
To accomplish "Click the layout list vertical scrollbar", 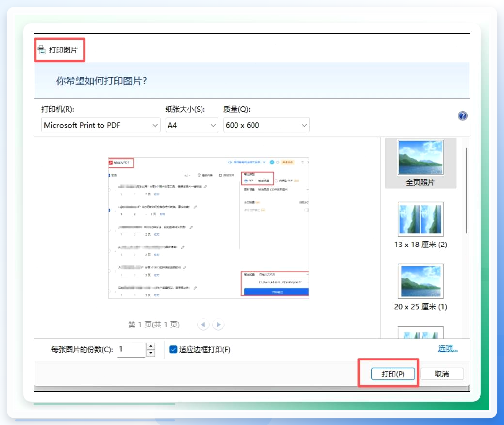I will 466,190.
